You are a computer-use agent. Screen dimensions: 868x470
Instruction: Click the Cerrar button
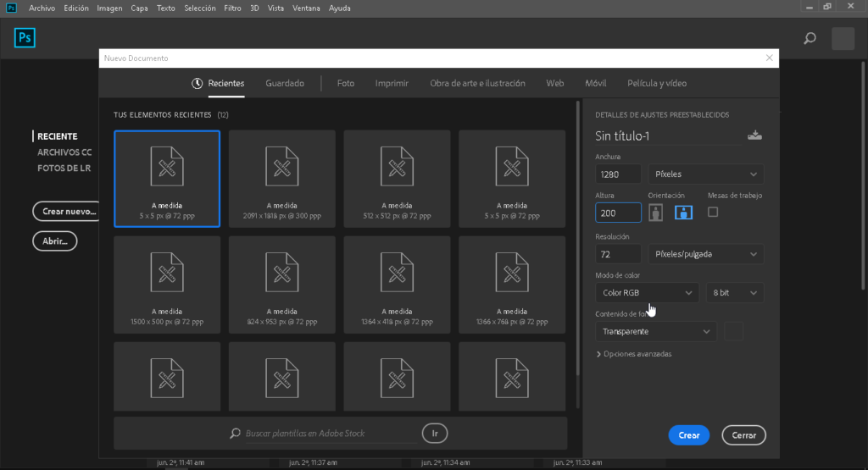[x=743, y=435]
